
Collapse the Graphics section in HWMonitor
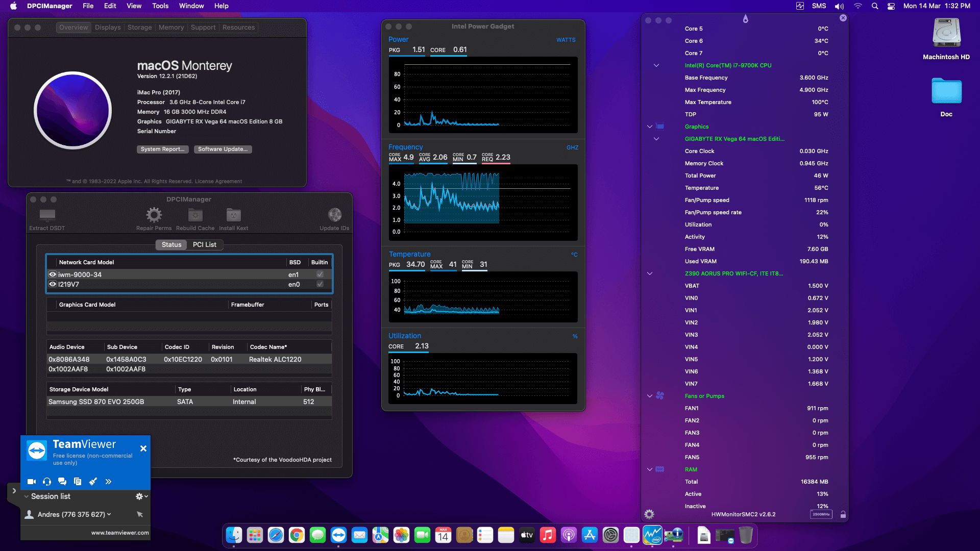650,127
